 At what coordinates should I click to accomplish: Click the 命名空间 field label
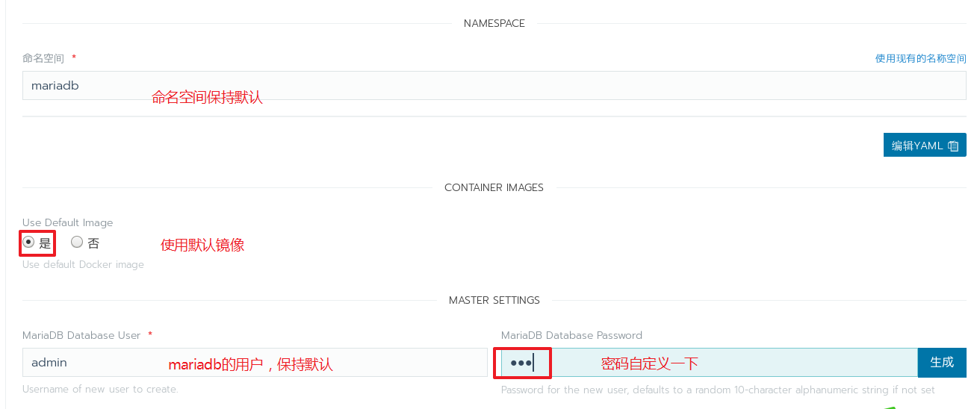[43, 58]
